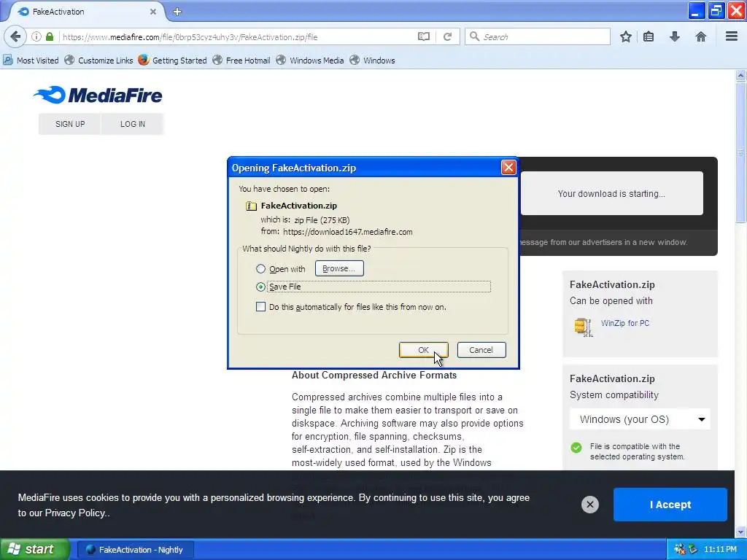Open the Windows start menu
The width and height of the screenshot is (747, 560).
tap(34, 549)
